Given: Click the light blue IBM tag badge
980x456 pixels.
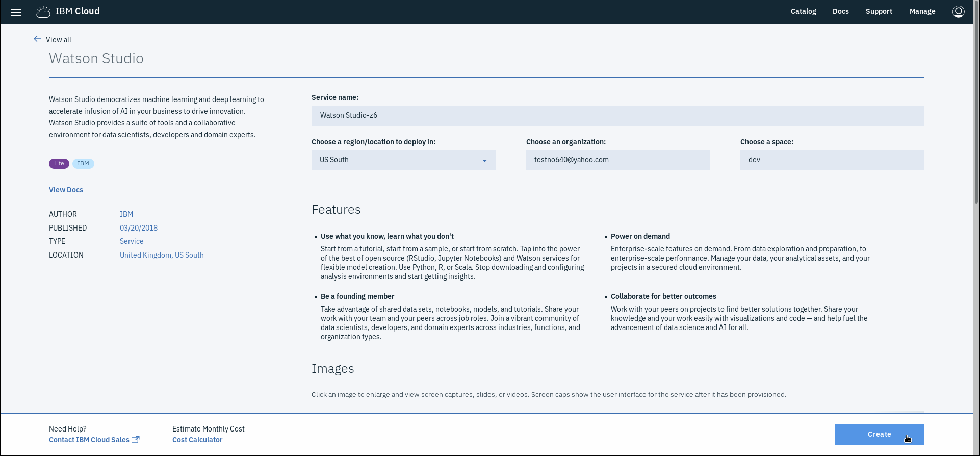Looking at the screenshot, I should pos(83,164).
